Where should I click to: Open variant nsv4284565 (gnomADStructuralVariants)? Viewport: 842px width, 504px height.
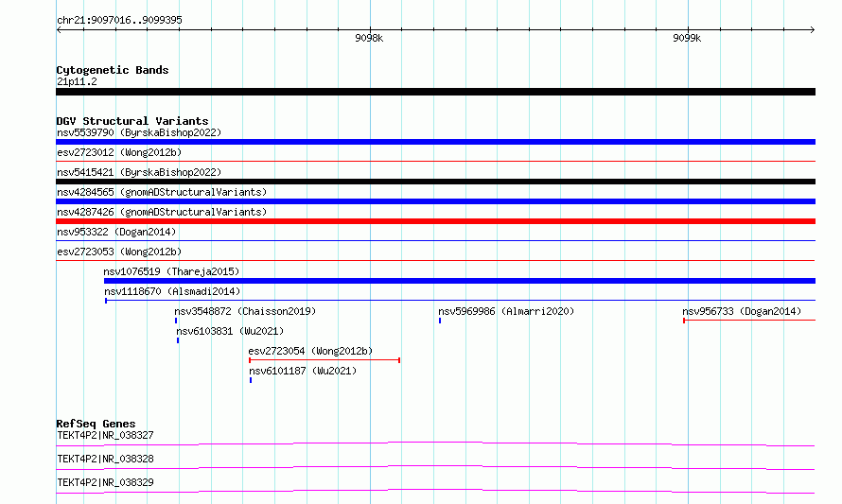click(x=162, y=192)
